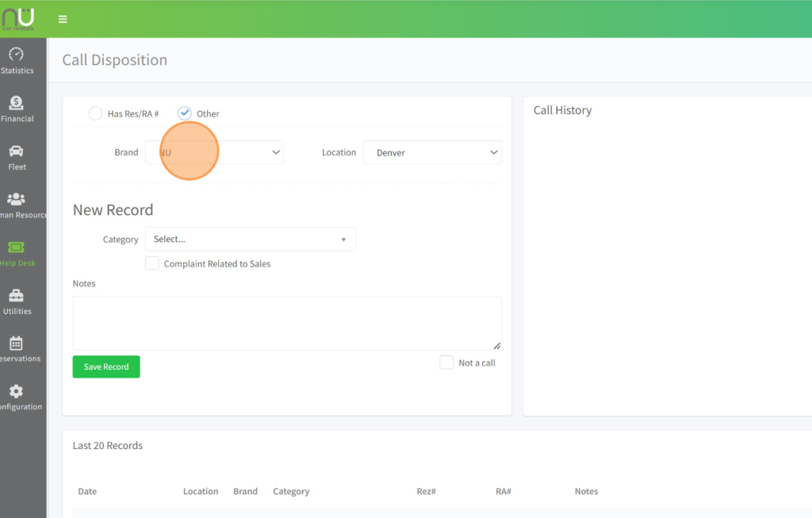The width and height of the screenshot is (812, 518).
Task: Select the Has Res/RA # radio option
Action: click(x=95, y=113)
